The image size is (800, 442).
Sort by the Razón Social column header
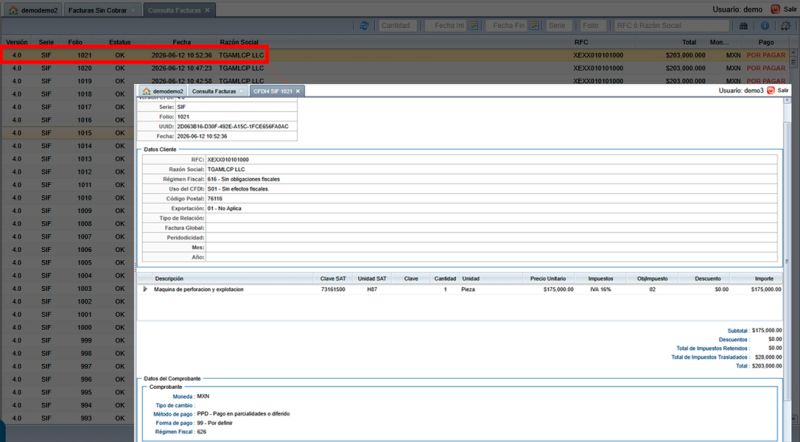pos(239,42)
